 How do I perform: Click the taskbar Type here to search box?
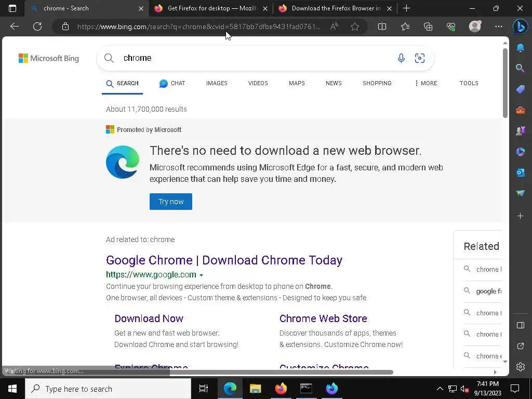(x=108, y=389)
